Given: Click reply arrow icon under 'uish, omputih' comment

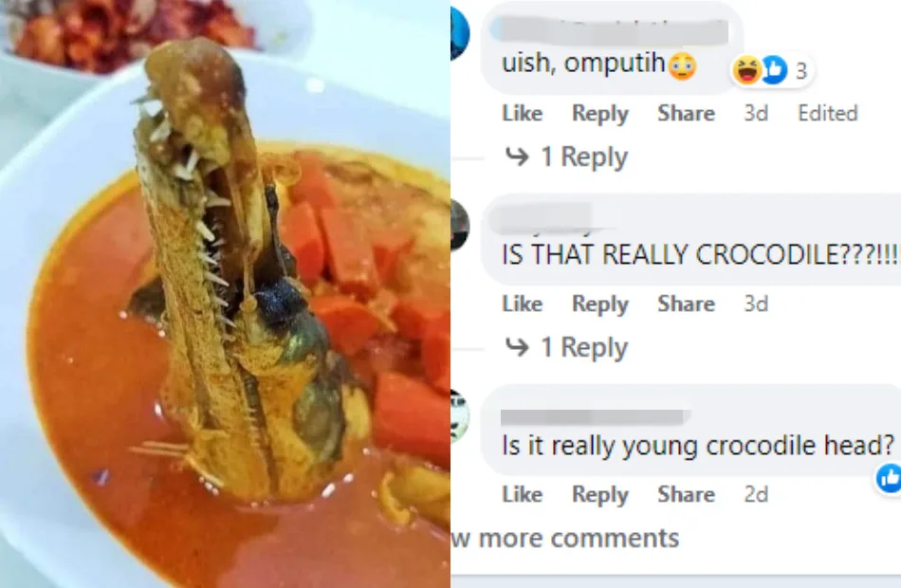Looking at the screenshot, I should click(x=517, y=156).
